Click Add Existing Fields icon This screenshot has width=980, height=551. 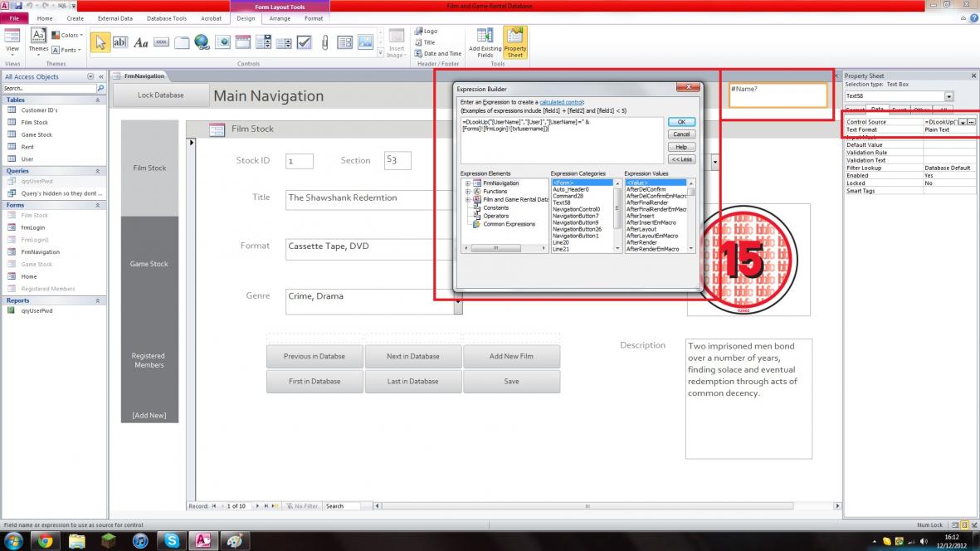485,42
